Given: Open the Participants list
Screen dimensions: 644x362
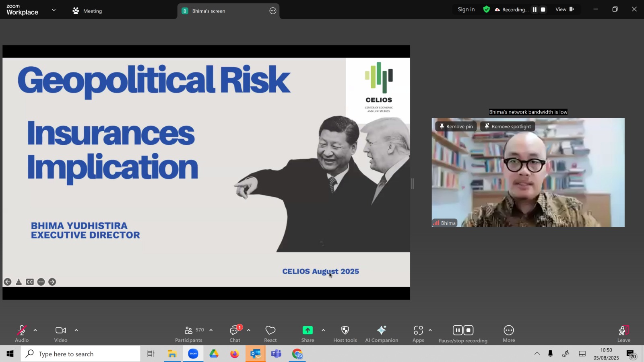Looking at the screenshot, I should (x=189, y=334).
